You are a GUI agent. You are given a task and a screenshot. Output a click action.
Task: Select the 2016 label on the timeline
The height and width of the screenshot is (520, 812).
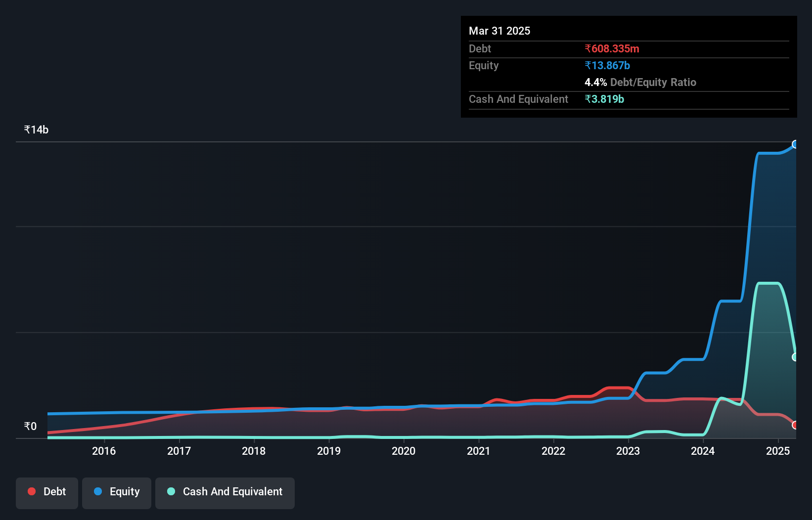coord(104,451)
